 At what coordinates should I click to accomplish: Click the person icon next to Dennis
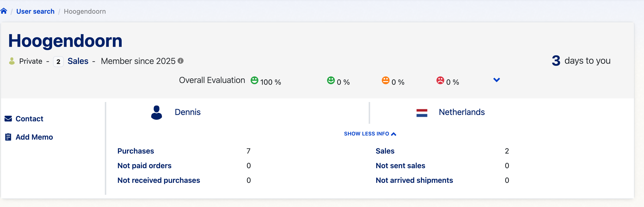tap(157, 113)
